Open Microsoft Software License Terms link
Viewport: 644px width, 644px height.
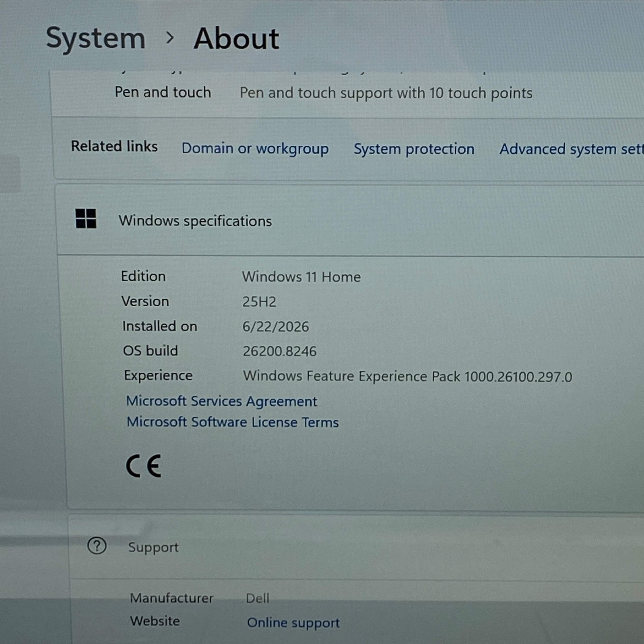tap(233, 422)
